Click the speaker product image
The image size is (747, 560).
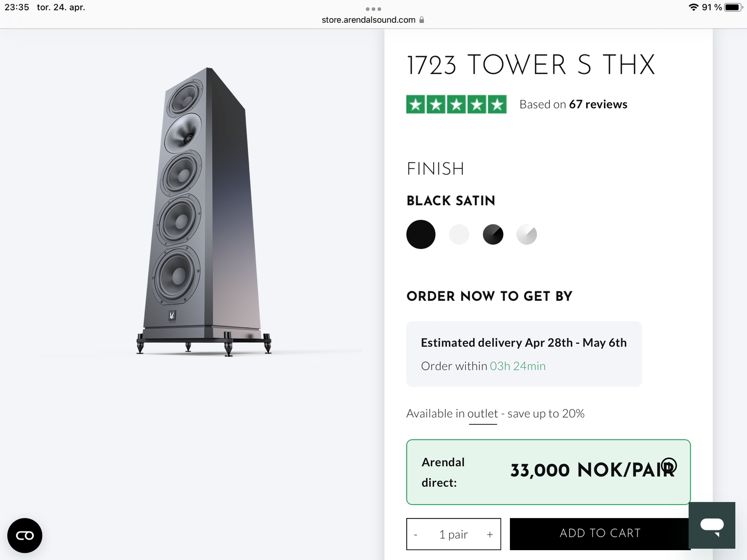pyautogui.click(x=204, y=213)
